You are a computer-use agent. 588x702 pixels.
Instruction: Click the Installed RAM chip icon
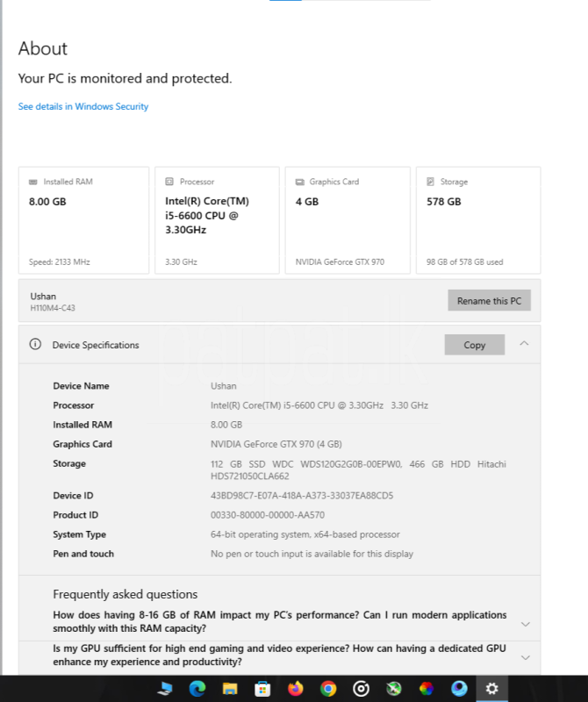pos(33,182)
